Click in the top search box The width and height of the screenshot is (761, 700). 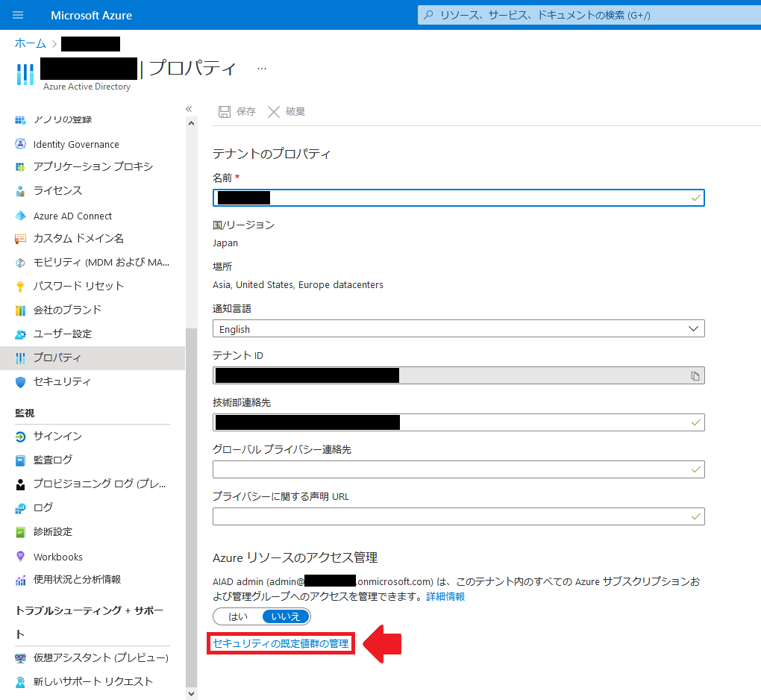click(589, 15)
